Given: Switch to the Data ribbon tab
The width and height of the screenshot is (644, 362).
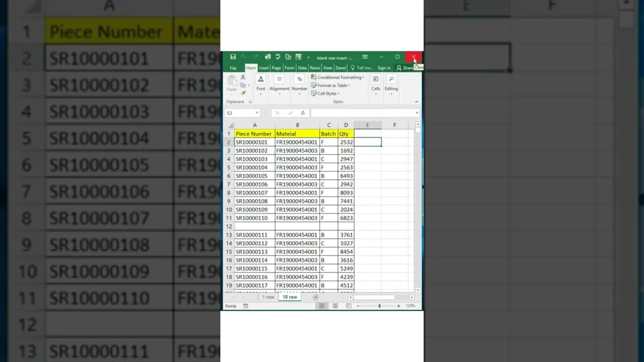Looking at the screenshot, I should [x=302, y=68].
